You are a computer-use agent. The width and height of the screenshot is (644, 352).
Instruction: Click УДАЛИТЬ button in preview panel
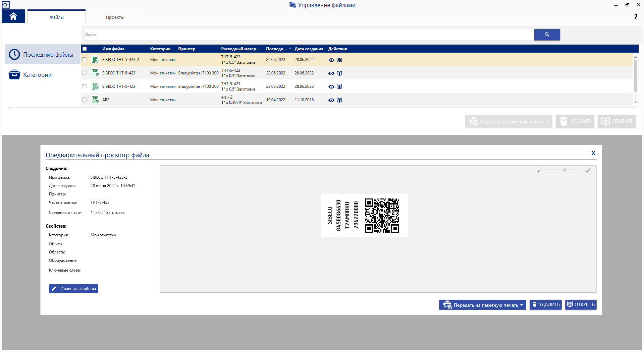tap(545, 305)
